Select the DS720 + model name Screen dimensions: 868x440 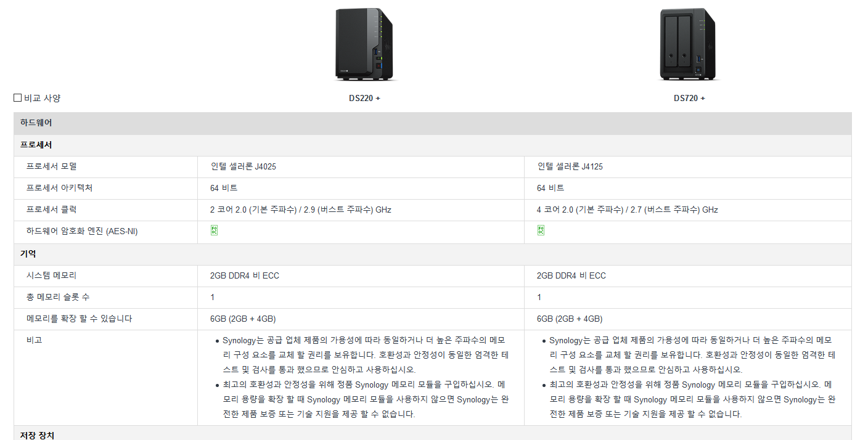[689, 98]
